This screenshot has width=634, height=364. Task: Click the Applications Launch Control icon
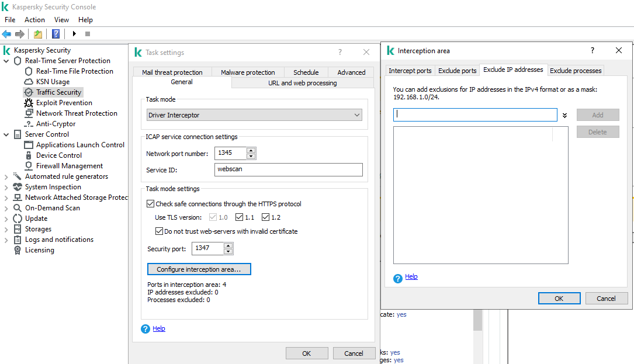28,145
